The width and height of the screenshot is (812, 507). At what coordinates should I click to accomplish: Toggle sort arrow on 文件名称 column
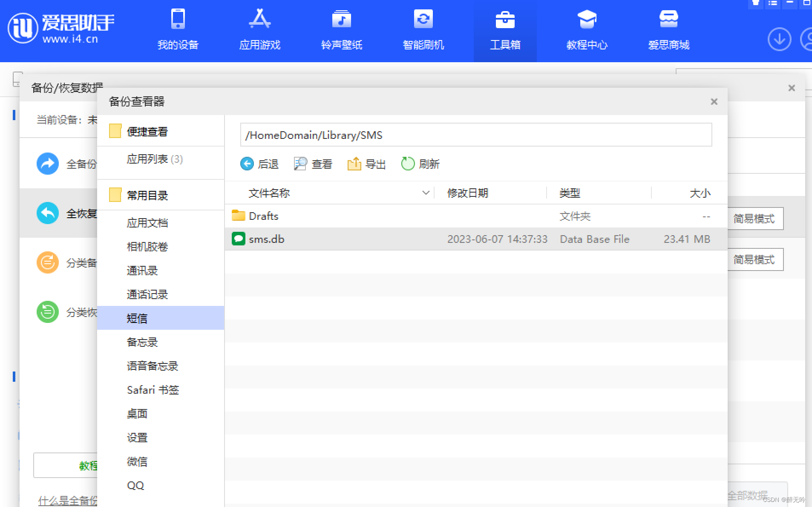(x=426, y=193)
